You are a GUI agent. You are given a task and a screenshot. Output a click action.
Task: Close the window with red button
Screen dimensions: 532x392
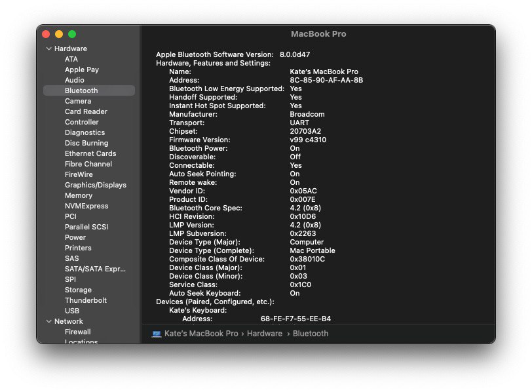tap(46, 34)
